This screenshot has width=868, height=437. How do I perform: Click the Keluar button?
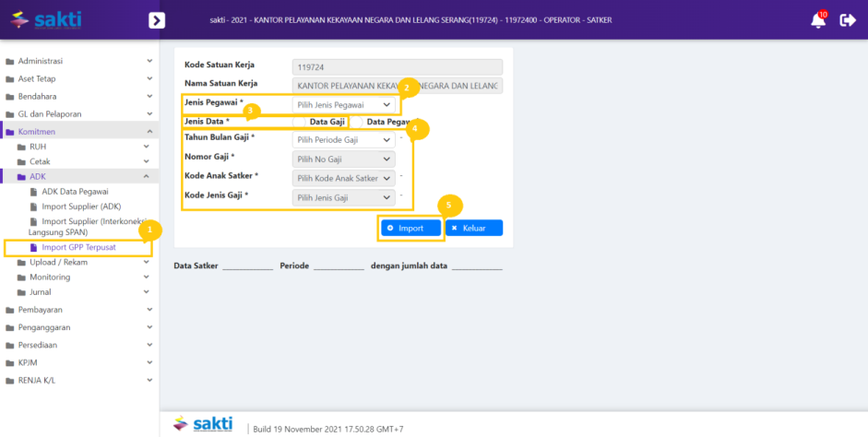coord(474,228)
